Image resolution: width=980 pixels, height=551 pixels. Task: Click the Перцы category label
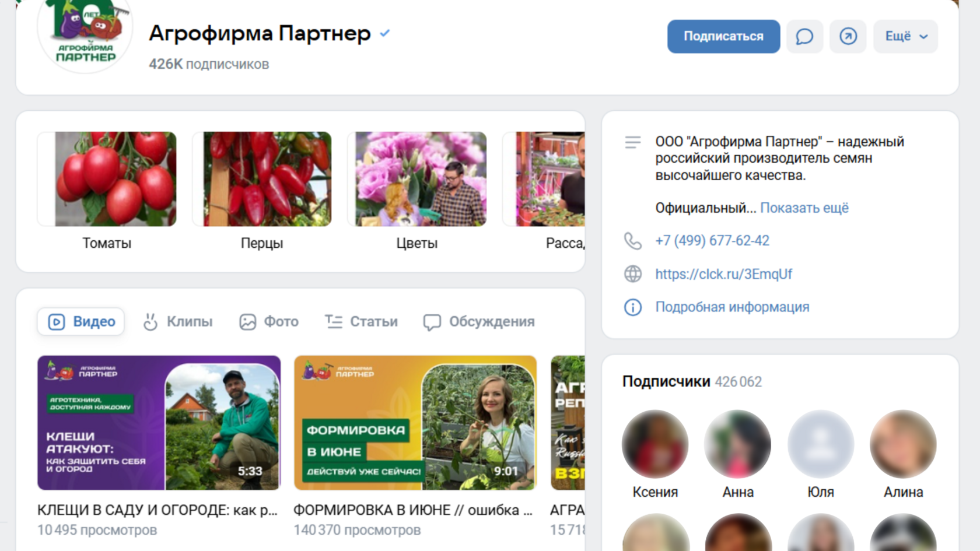coord(262,243)
